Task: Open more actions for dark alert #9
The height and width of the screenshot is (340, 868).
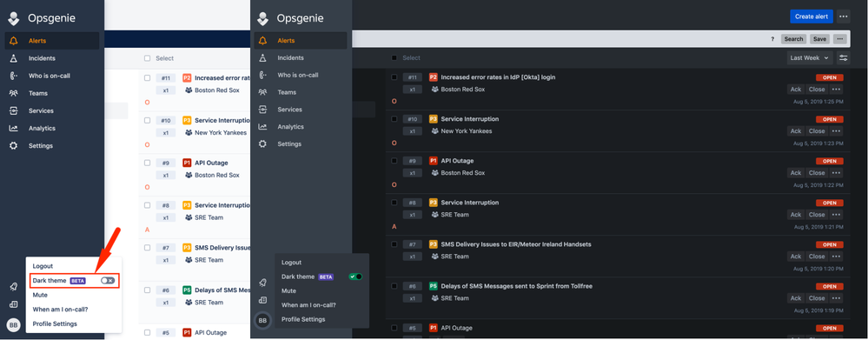Action: (837, 173)
